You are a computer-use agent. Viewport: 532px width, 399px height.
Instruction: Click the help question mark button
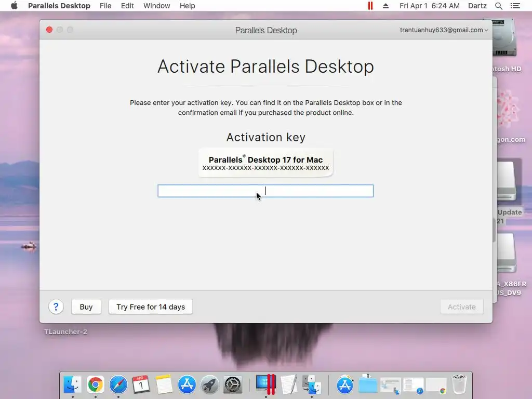[x=56, y=307]
